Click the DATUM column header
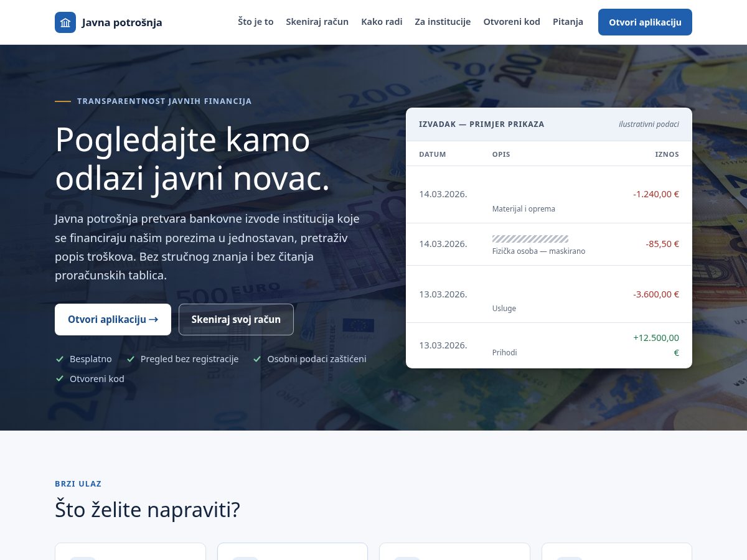The image size is (747, 560). 433,154
